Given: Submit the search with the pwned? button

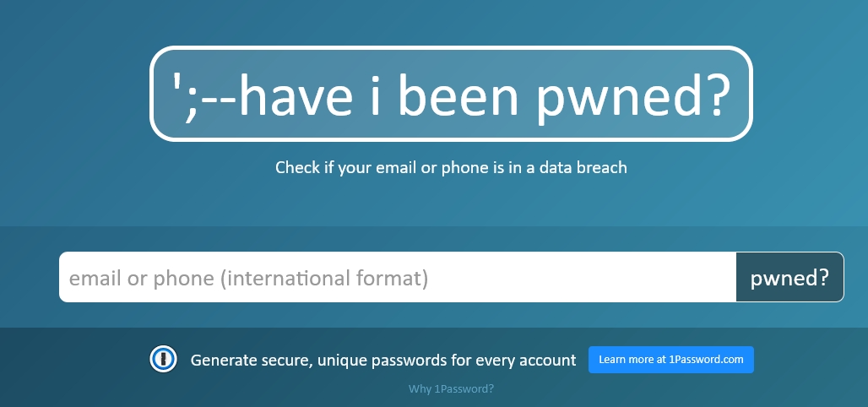Looking at the screenshot, I should (x=790, y=277).
